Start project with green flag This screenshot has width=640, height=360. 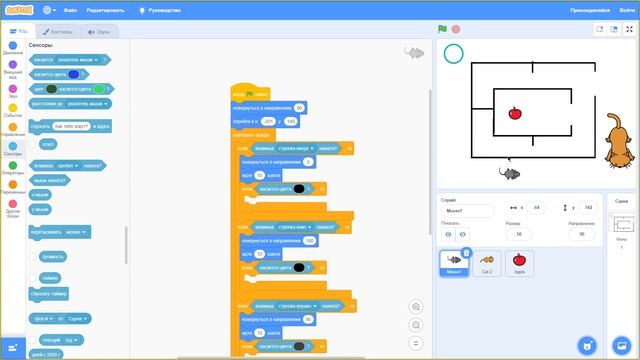pos(442,29)
